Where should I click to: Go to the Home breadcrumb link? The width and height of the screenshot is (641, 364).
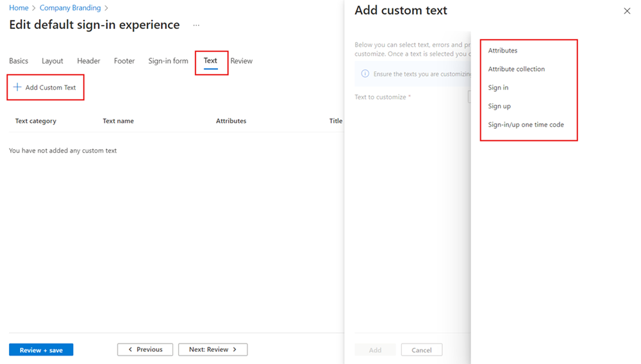pyautogui.click(x=19, y=8)
